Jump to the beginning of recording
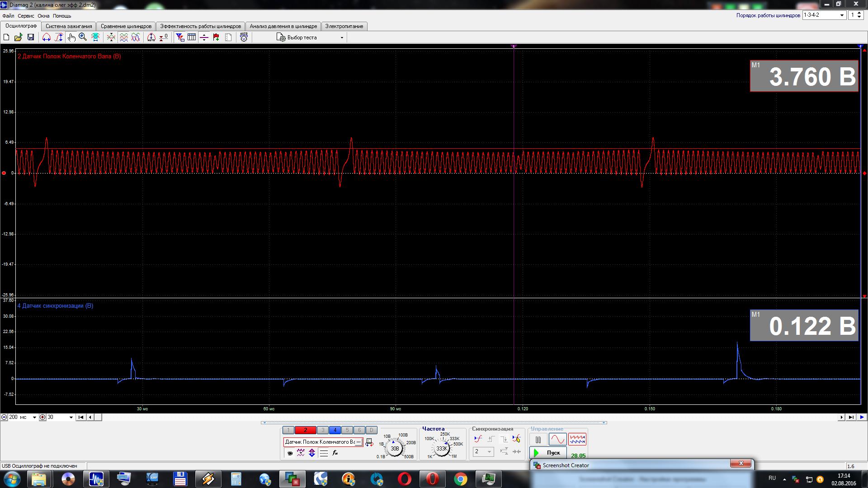The width and height of the screenshot is (868, 488). click(x=81, y=418)
